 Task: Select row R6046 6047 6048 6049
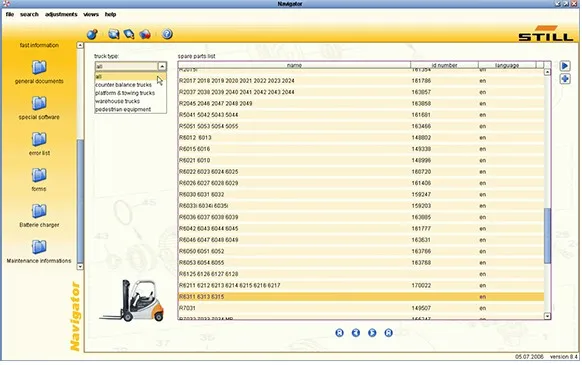click(x=361, y=240)
